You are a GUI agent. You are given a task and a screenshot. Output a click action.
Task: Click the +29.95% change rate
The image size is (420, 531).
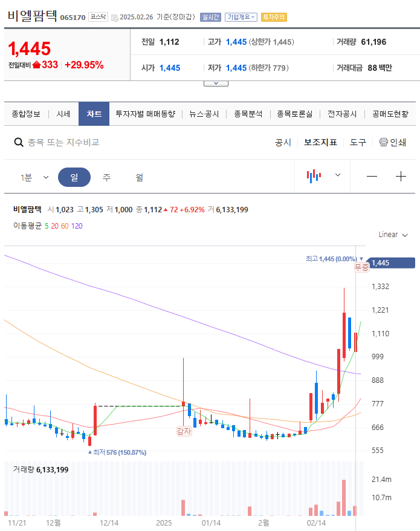[x=84, y=65]
